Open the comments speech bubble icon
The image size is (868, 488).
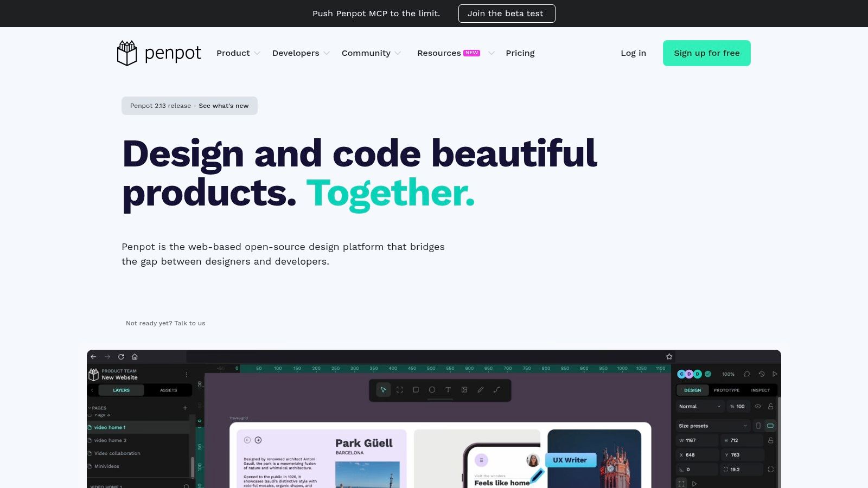click(x=747, y=374)
